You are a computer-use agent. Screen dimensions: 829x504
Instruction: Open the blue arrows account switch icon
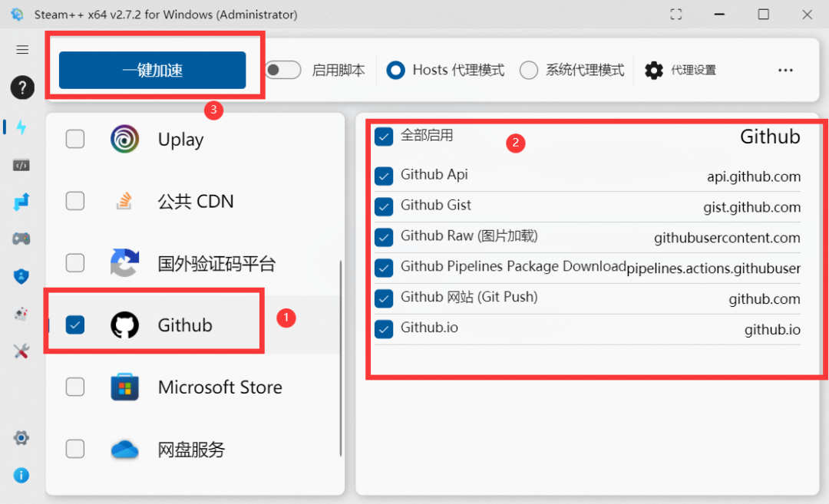click(21, 202)
